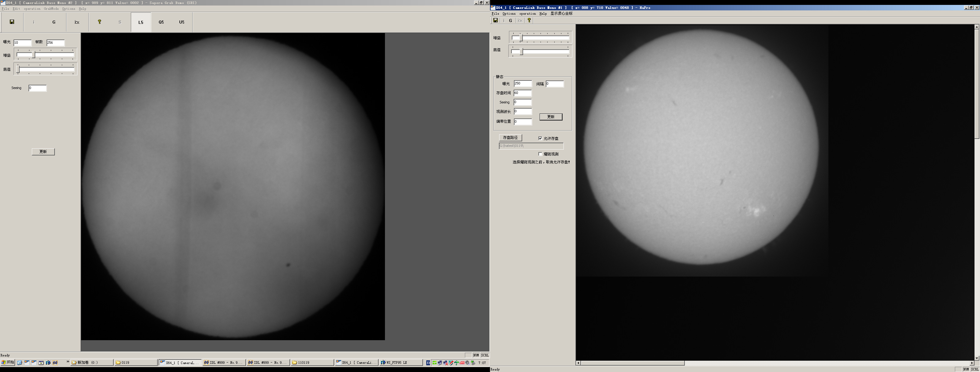
Task: Click the 更新 button in HaPro panel
Action: coord(551,117)
